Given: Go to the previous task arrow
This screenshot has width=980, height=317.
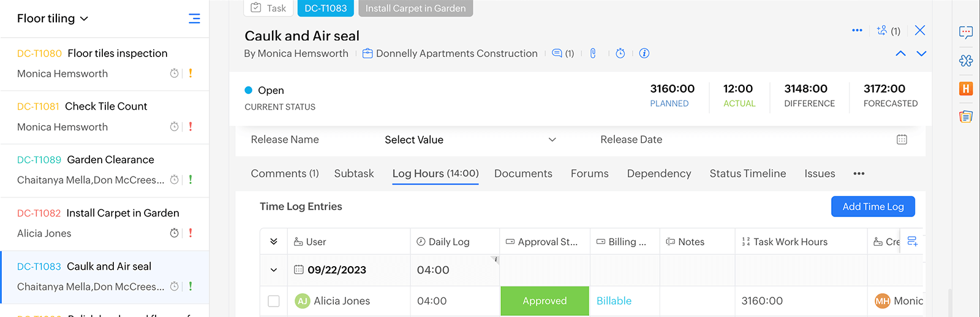Looking at the screenshot, I should click(900, 53).
